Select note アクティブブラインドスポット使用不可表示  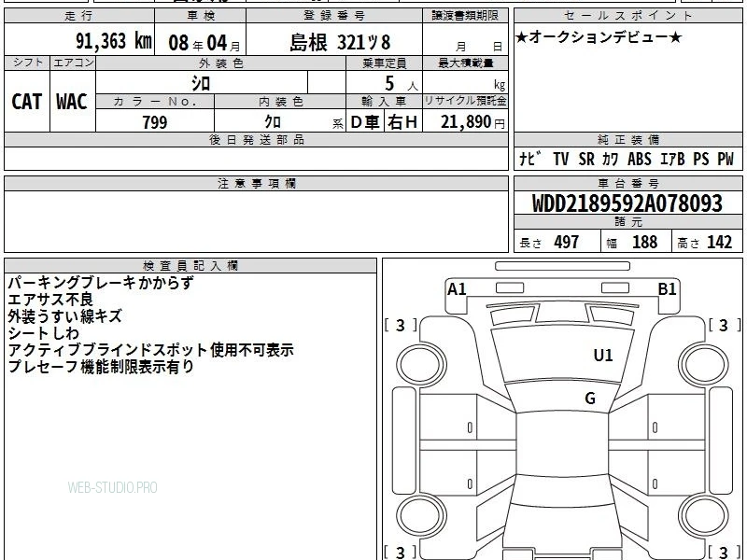point(150,350)
